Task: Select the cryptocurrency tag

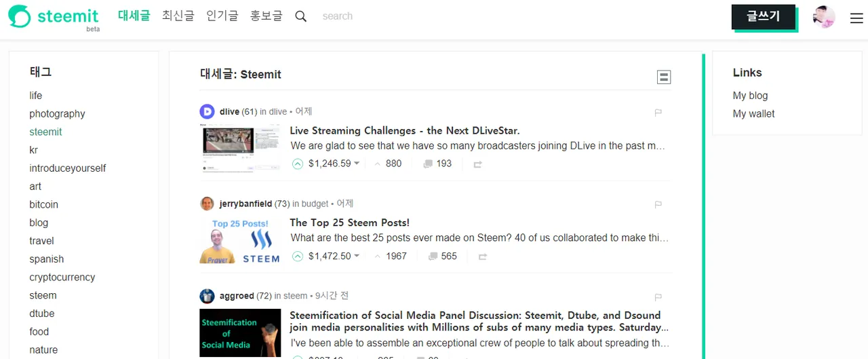Action: coord(62,277)
